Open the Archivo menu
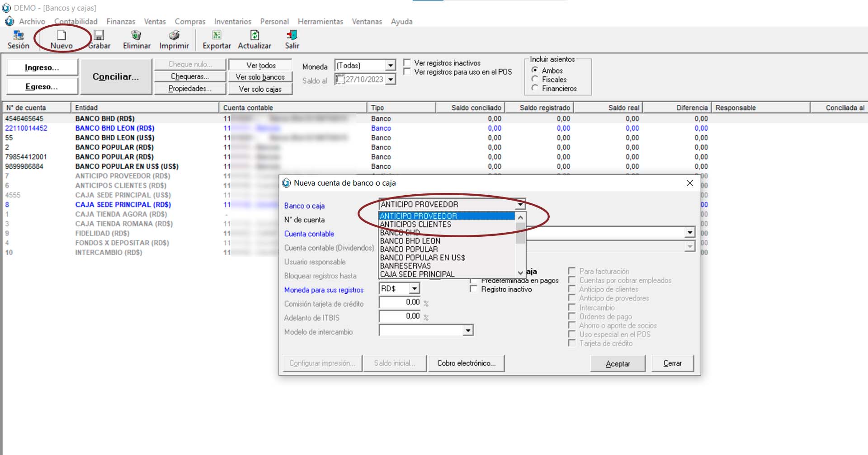Image resolution: width=868 pixels, height=455 pixels. pos(32,21)
